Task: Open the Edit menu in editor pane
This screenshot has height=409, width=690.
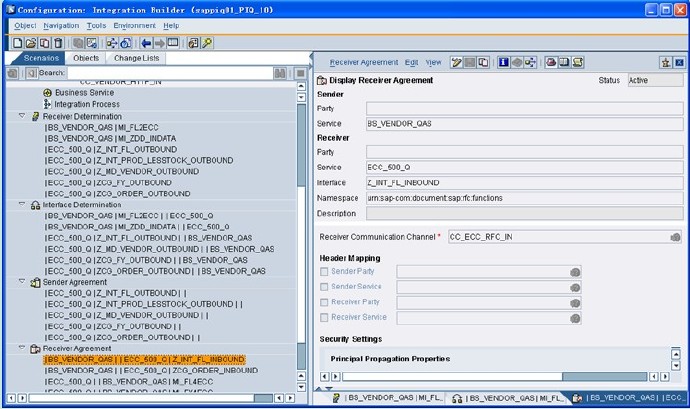Action: tap(411, 63)
